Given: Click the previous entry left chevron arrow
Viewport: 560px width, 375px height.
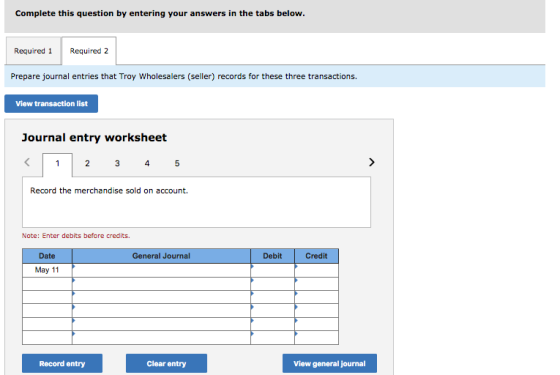Looking at the screenshot, I should pos(27,162).
